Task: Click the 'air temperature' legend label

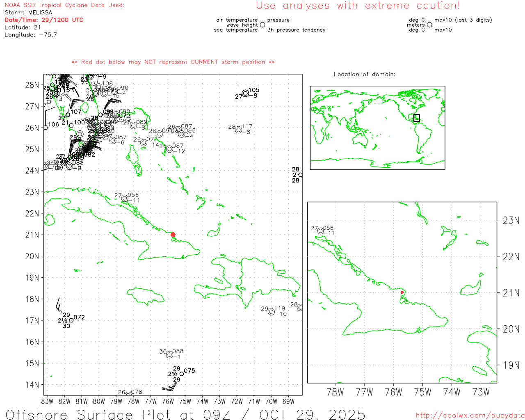Action: point(237,20)
